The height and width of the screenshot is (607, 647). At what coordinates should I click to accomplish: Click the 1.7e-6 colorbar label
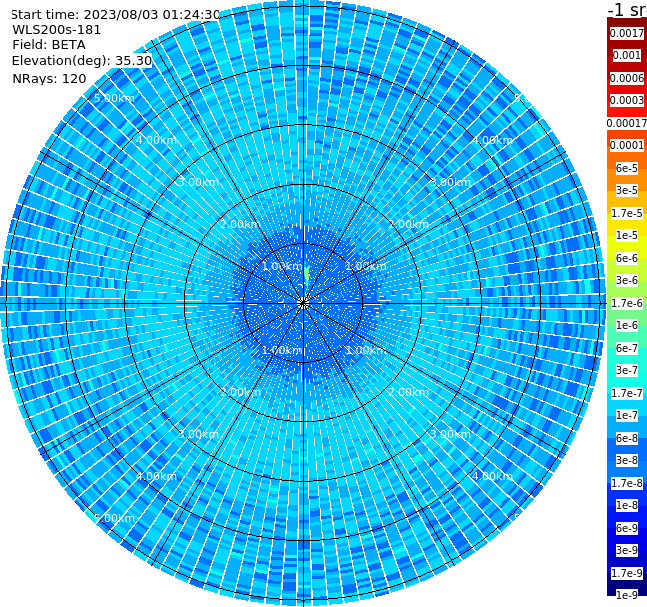tap(627, 303)
